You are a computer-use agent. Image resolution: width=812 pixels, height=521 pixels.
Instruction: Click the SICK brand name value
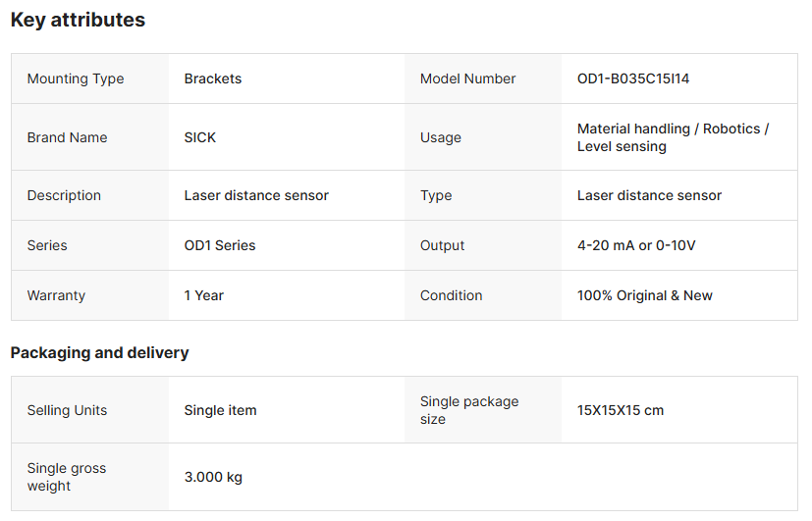199,137
